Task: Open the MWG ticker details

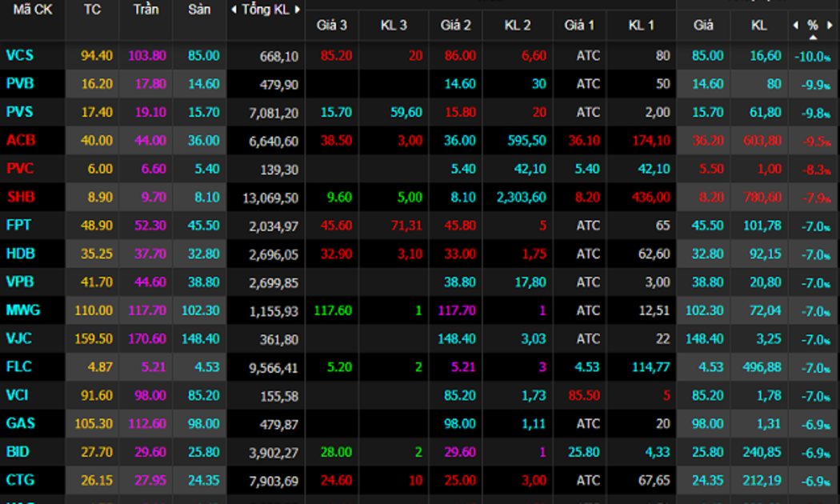Action: pyautogui.click(x=23, y=310)
